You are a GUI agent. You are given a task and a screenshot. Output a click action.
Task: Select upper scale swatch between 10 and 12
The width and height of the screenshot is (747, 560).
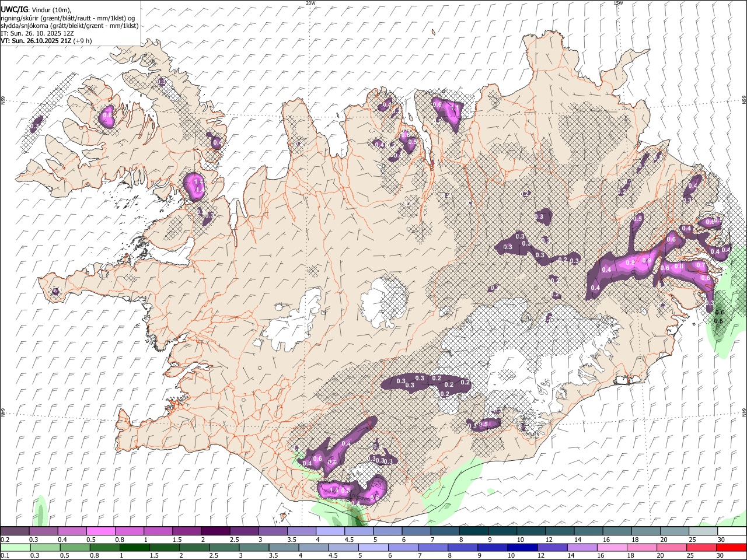[531, 531]
